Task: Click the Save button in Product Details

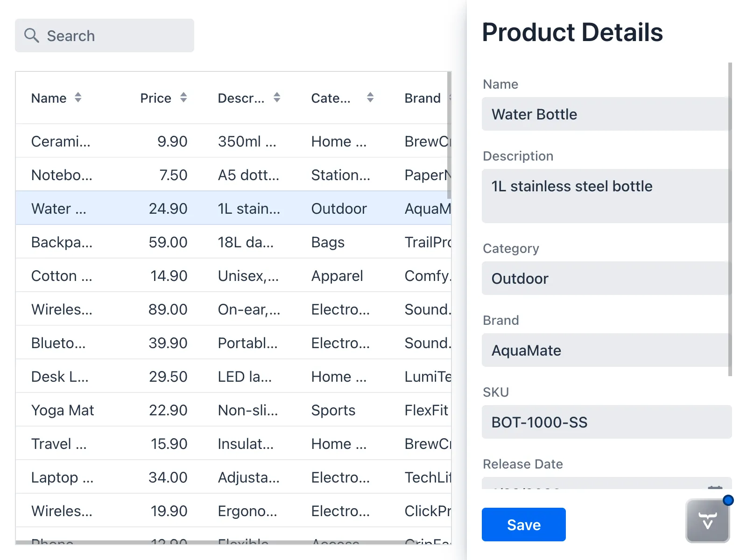Action: pyautogui.click(x=523, y=524)
